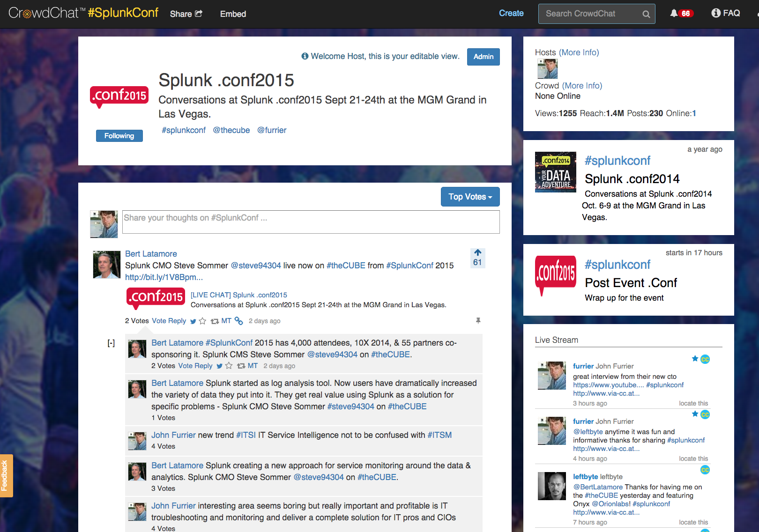Click 'locate this' on the '3 hours ago' stream item

pos(694,403)
